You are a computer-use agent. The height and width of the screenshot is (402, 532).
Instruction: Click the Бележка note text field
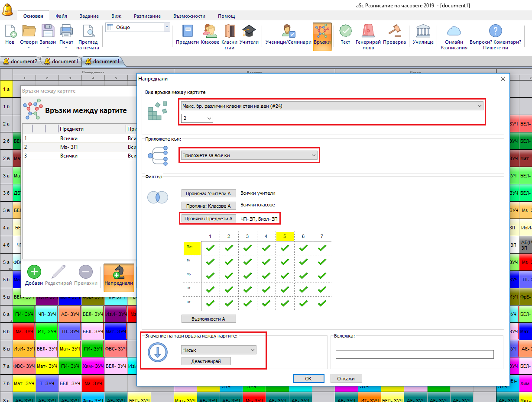click(x=415, y=354)
